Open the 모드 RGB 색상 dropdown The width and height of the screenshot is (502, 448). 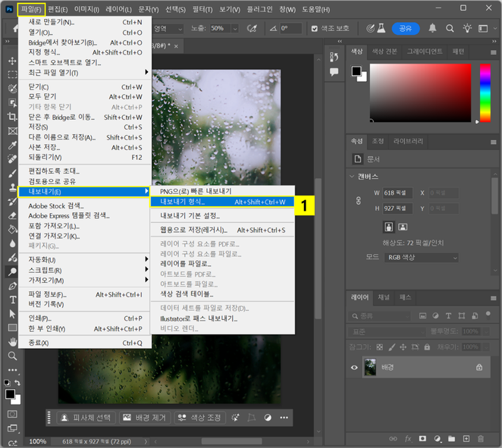420,257
